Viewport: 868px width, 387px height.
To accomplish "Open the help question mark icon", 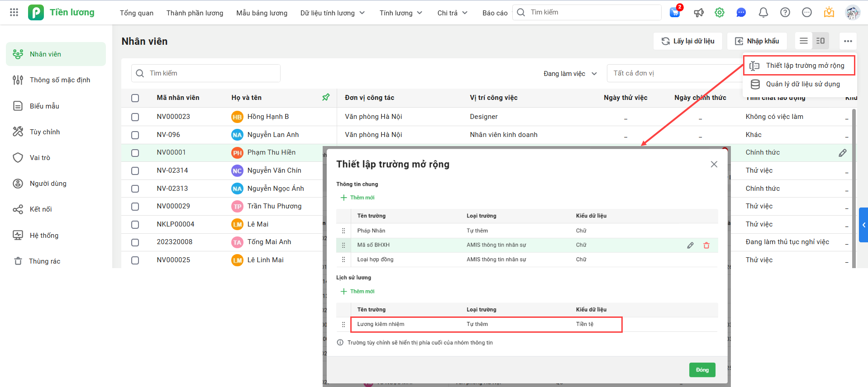I will tap(785, 12).
